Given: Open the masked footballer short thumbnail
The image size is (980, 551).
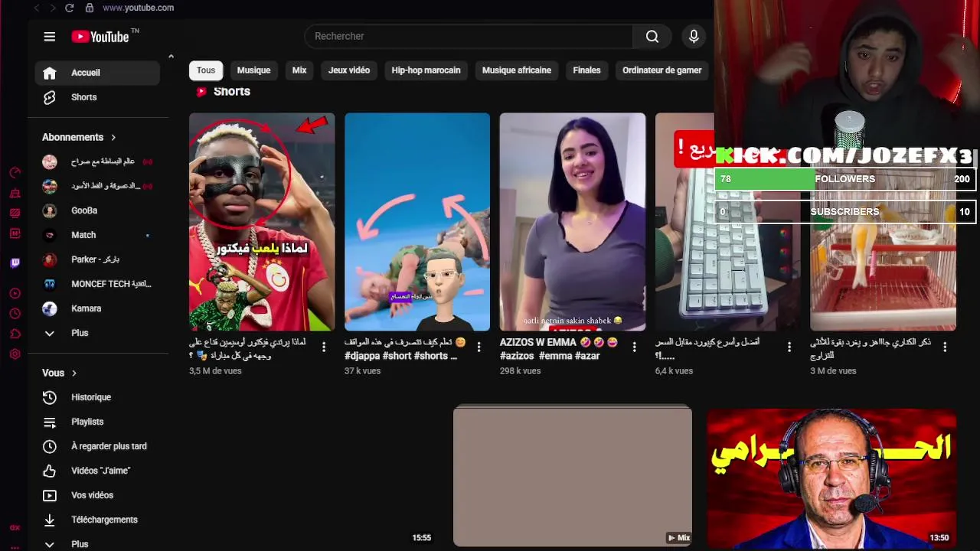Looking at the screenshot, I should (262, 222).
